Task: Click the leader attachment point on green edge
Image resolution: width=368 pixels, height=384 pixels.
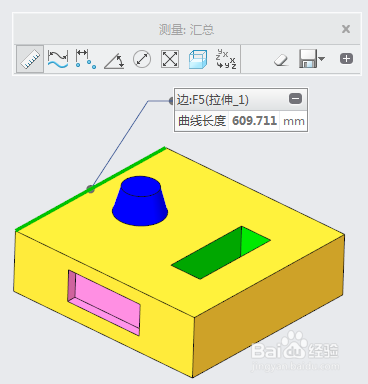Action: click(x=90, y=189)
